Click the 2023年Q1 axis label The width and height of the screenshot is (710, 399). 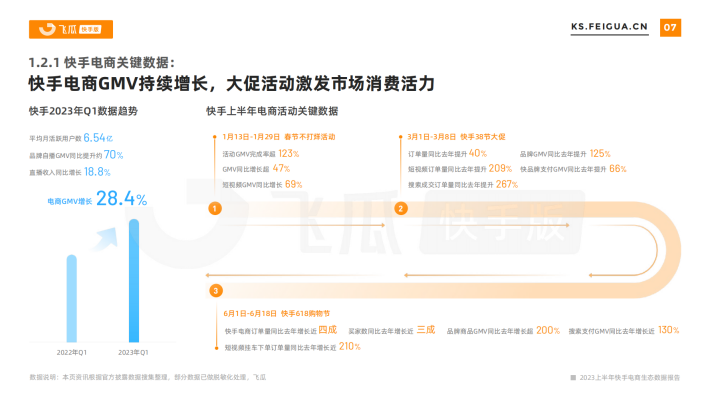coord(133,352)
